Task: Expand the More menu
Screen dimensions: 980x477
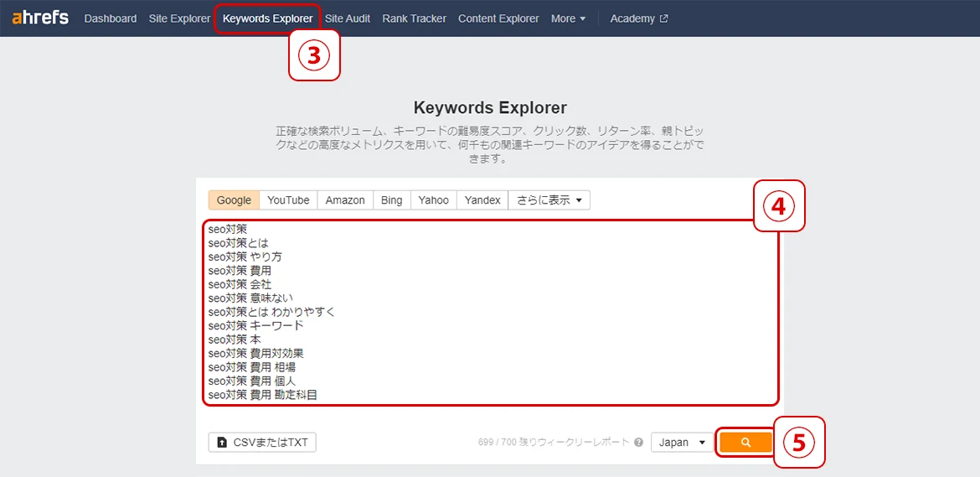Action: click(568, 18)
